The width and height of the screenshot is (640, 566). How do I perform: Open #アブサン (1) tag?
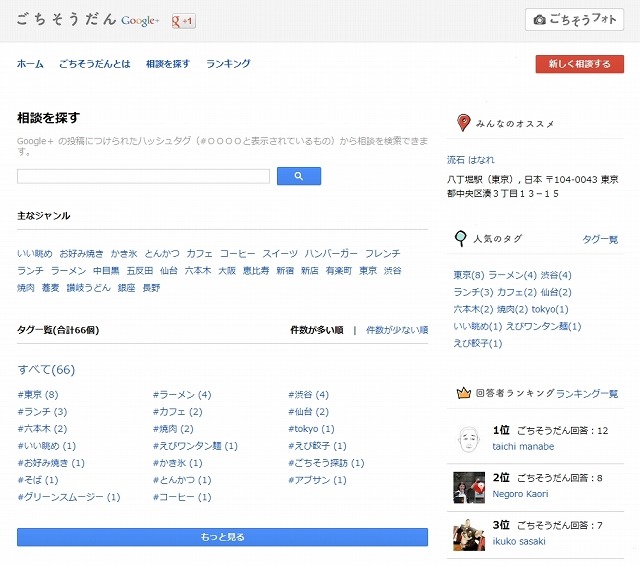click(317, 480)
